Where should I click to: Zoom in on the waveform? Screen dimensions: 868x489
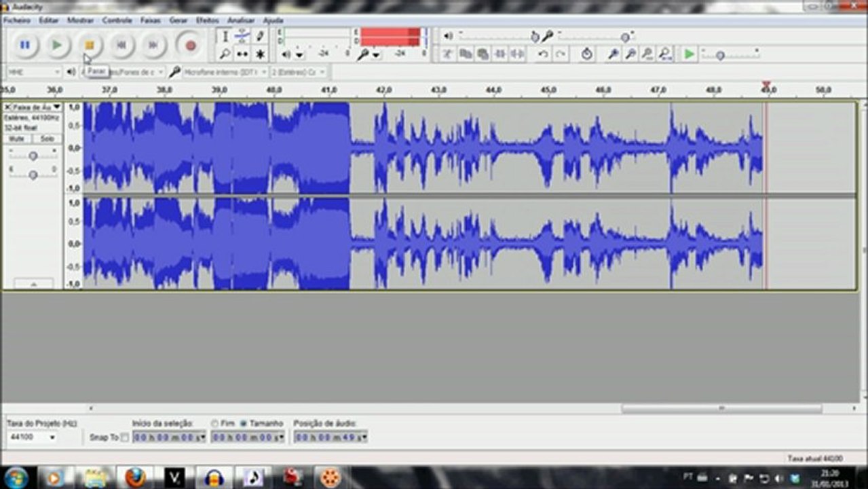pos(613,54)
